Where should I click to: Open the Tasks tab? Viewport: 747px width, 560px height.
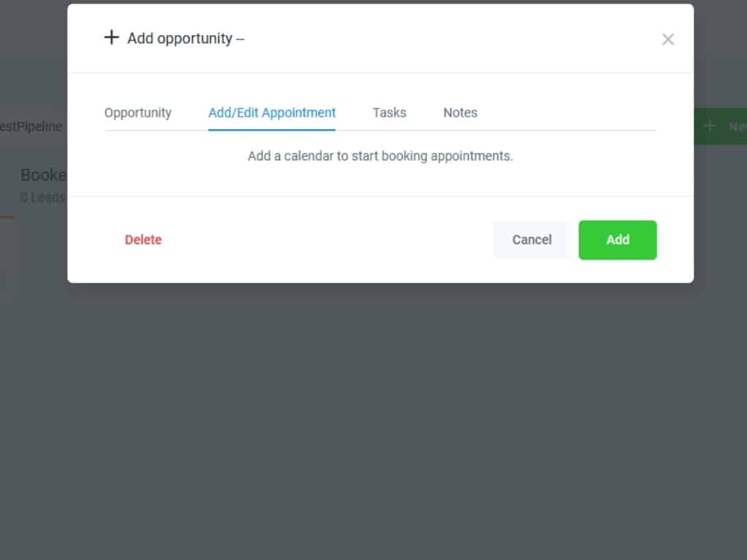390,113
